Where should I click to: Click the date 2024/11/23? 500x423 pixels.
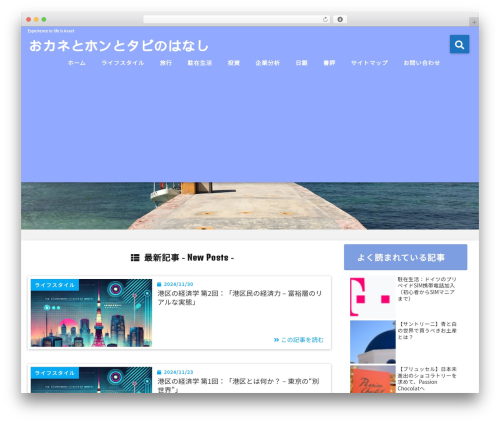pyautogui.click(x=178, y=372)
